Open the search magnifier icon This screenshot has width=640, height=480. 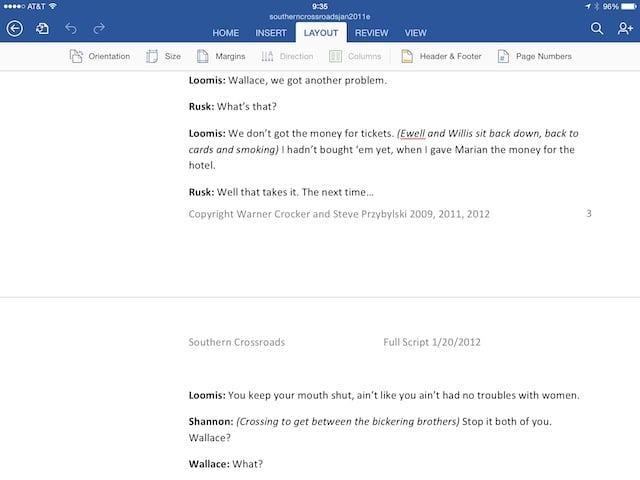tap(597, 28)
